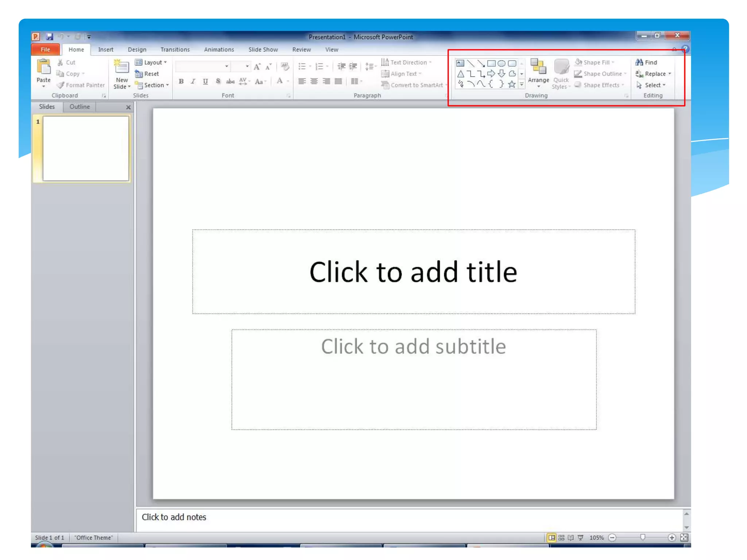Switch to the Insert ribbon tab
Image resolution: width=747 pixels, height=560 pixels.
coord(105,50)
